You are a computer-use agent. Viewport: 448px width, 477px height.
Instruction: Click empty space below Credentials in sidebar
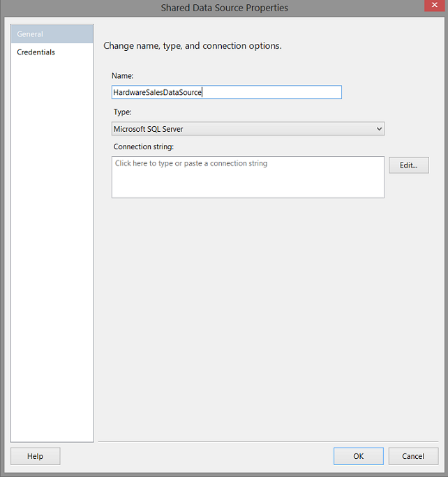pos(52,244)
